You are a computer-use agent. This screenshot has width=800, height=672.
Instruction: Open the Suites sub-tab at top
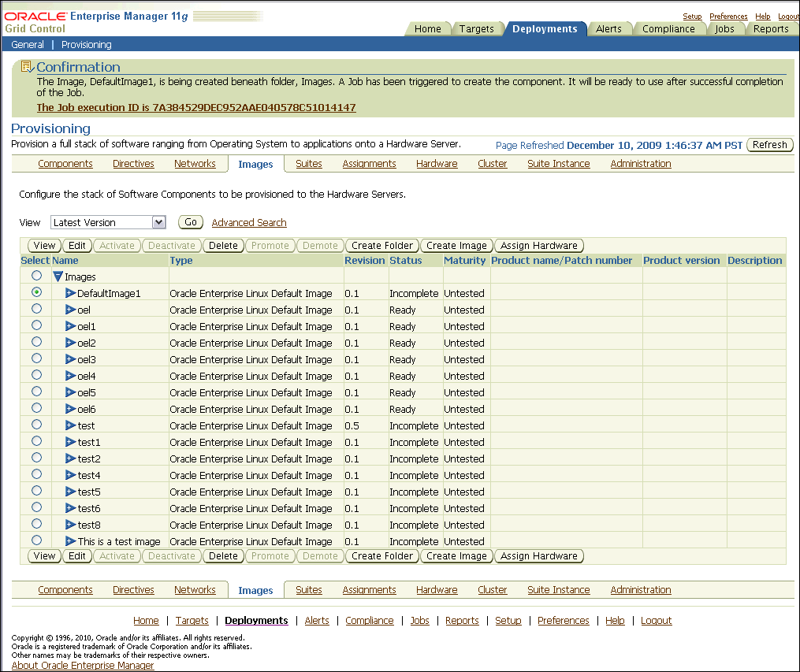pyautogui.click(x=309, y=164)
